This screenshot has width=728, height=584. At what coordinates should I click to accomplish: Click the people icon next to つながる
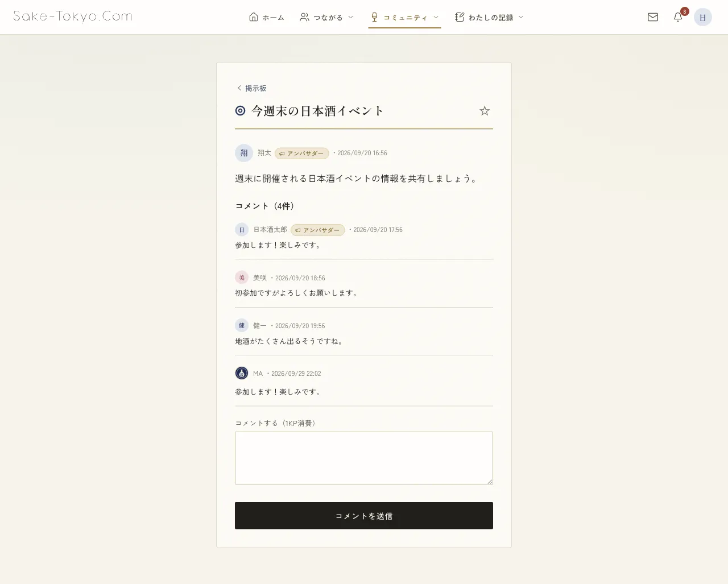[x=305, y=17]
